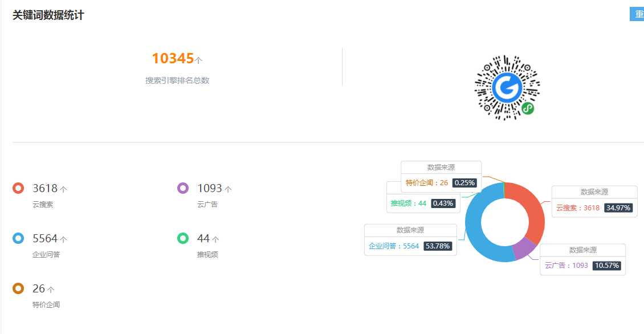
Task: Click the 企业问答 53.78% chart tooltip
Action: pos(410,240)
